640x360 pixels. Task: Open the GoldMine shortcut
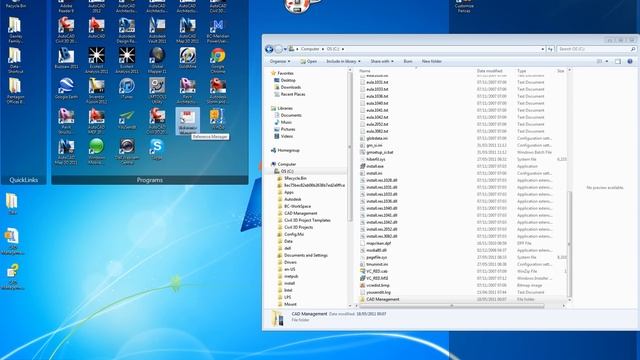pyautogui.click(x=187, y=58)
